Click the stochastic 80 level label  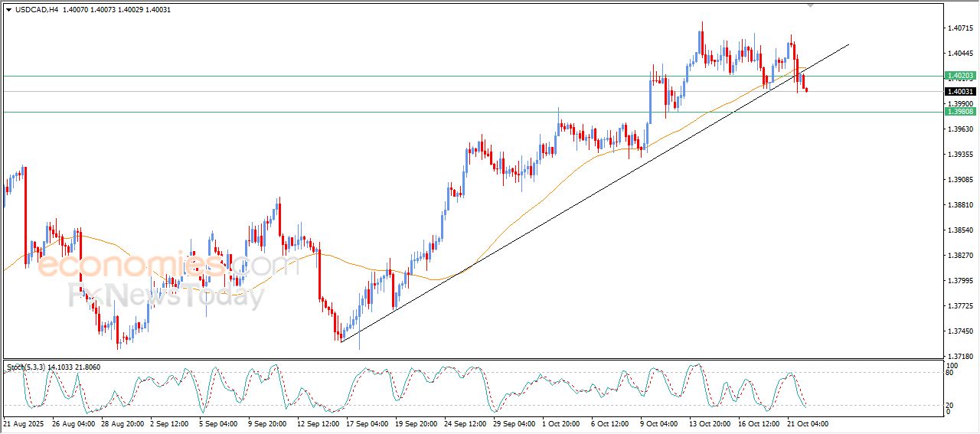point(949,373)
